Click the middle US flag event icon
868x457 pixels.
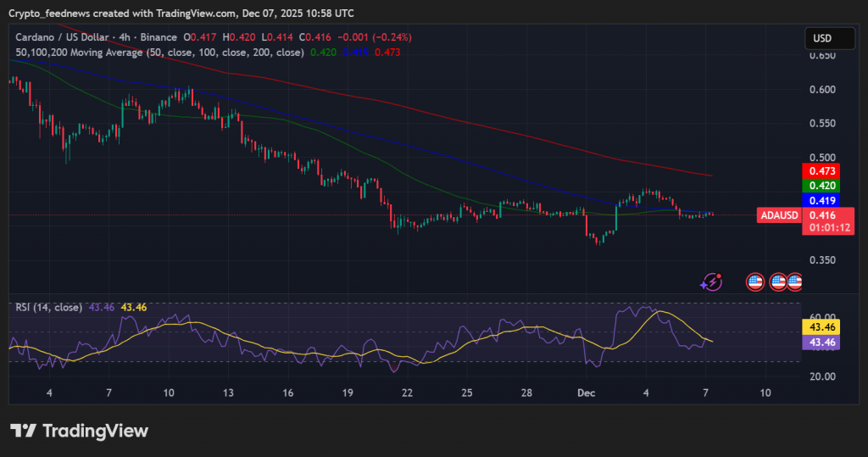[x=778, y=282]
